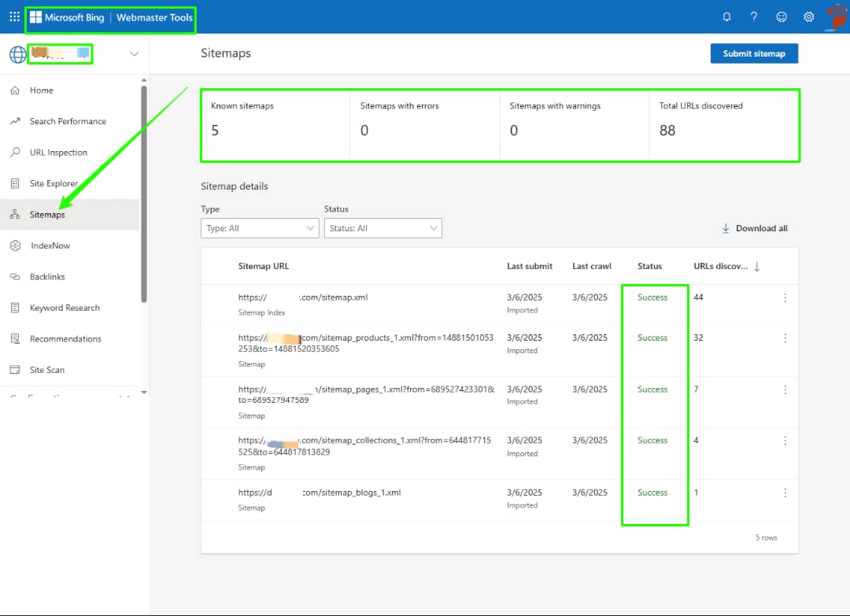Click the sitemap_products_1.xml URL
The height and width of the screenshot is (616, 850).
366,344
